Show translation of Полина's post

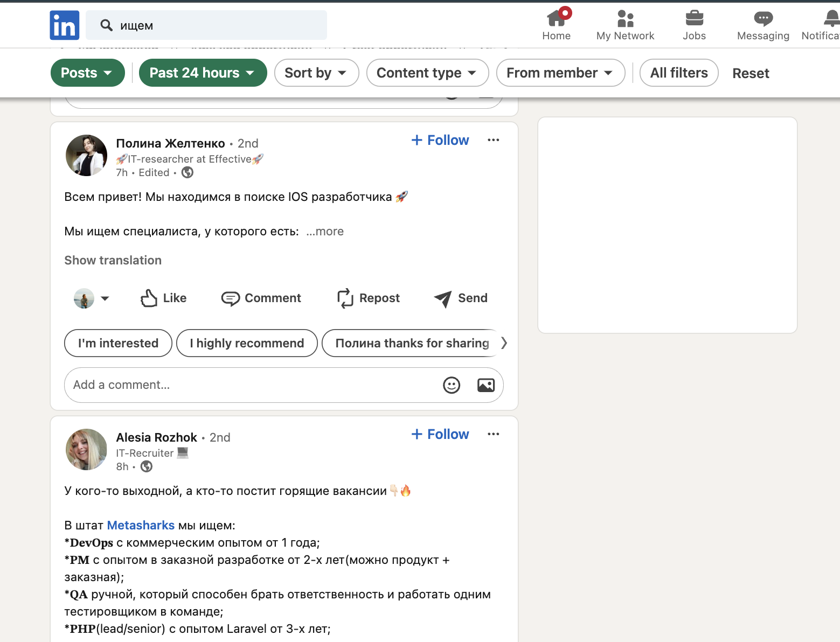pos(113,260)
